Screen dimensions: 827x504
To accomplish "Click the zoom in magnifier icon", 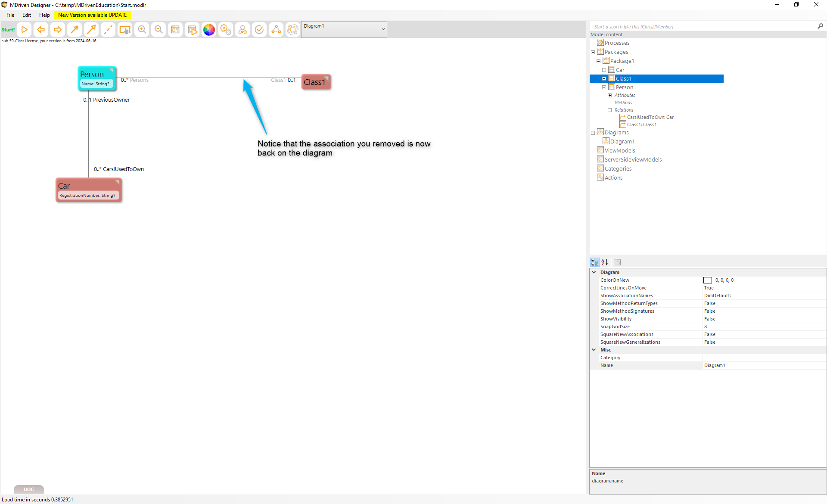I will pos(142,30).
